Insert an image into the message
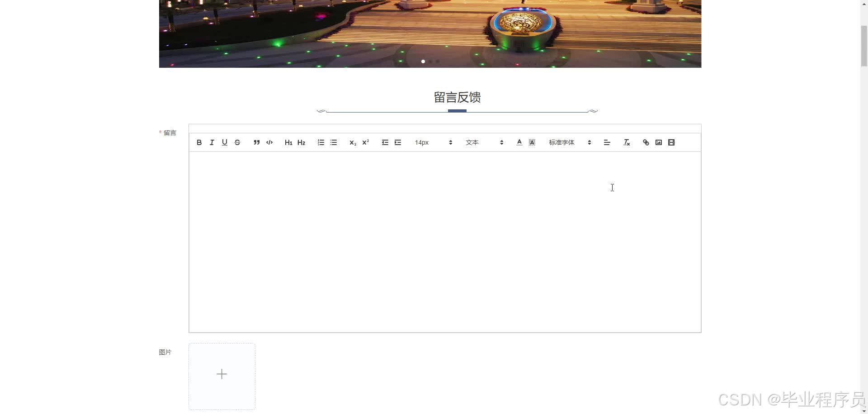This screenshot has width=868, height=414. coord(658,142)
